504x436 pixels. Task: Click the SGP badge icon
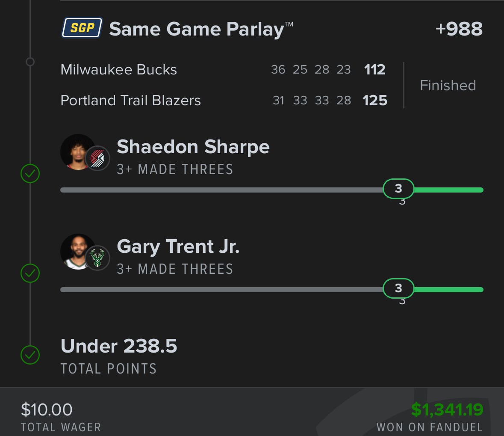[x=82, y=28]
